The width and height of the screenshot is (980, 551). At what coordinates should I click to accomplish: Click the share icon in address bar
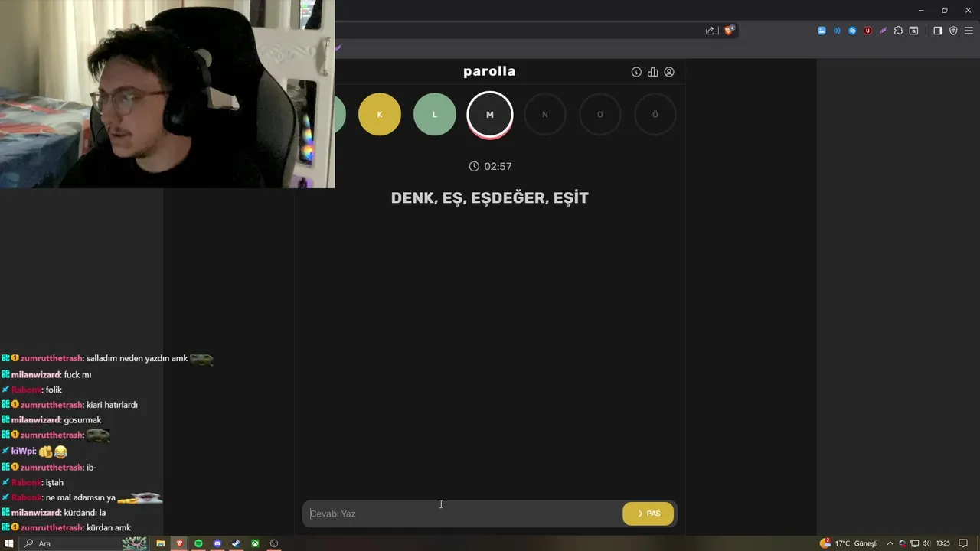tap(710, 31)
